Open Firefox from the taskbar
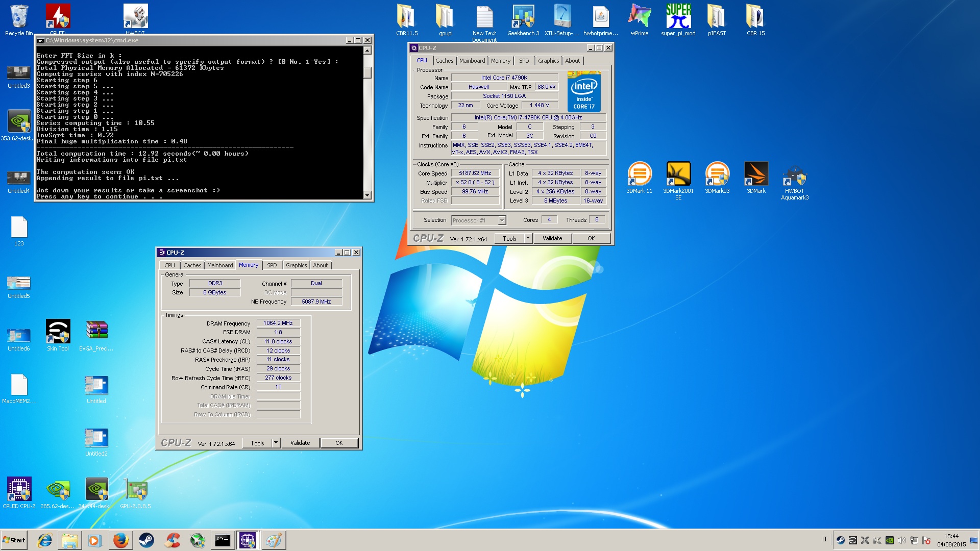Screen dimensions: 980x551 [x=120, y=540]
